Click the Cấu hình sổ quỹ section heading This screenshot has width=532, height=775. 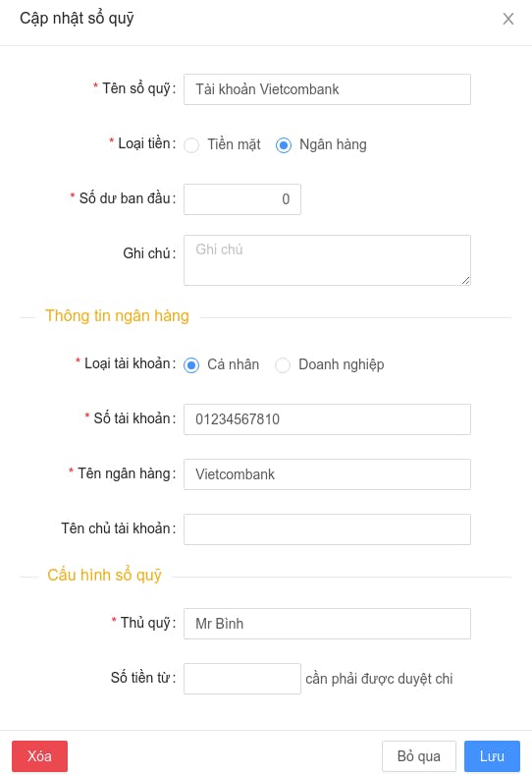(x=104, y=575)
